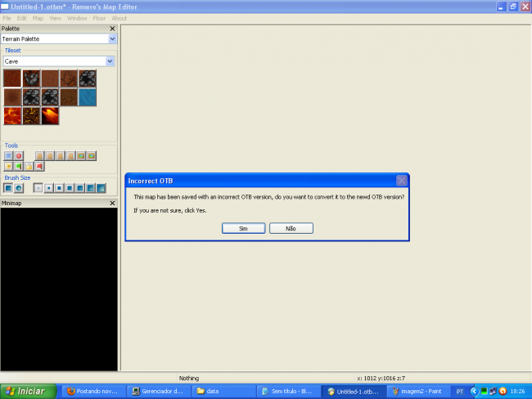Select the eraser tool with red circle
532x399 pixels.
point(19,155)
